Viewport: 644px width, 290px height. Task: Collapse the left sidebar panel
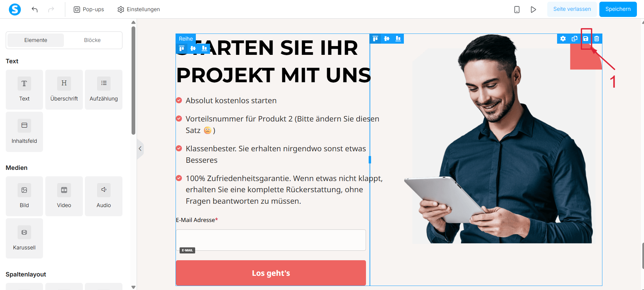click(x=140, y=149)
